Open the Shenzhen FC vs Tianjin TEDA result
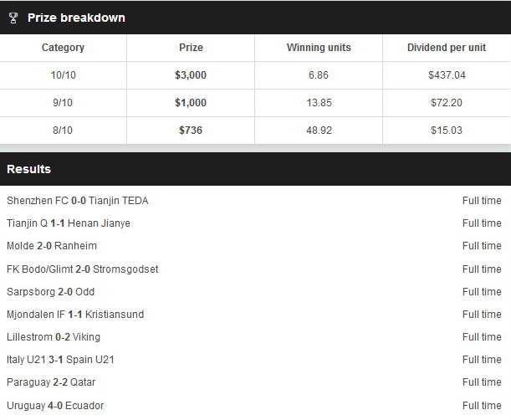 pyautogui.click(x=256, y=200)
